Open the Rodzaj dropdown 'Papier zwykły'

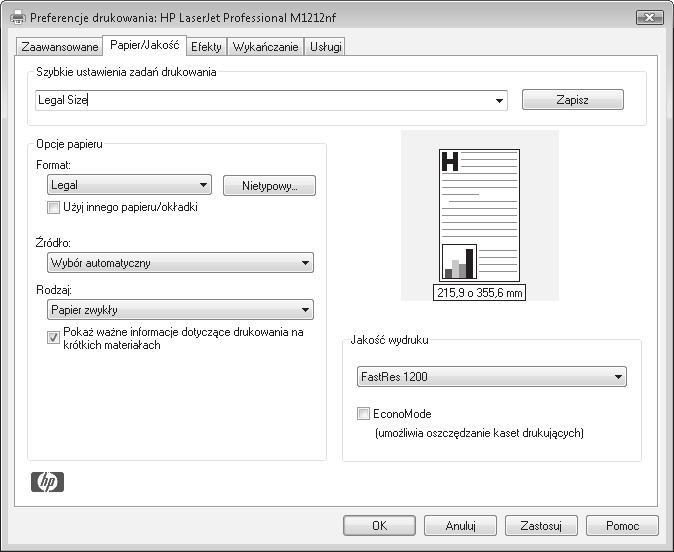181,310
